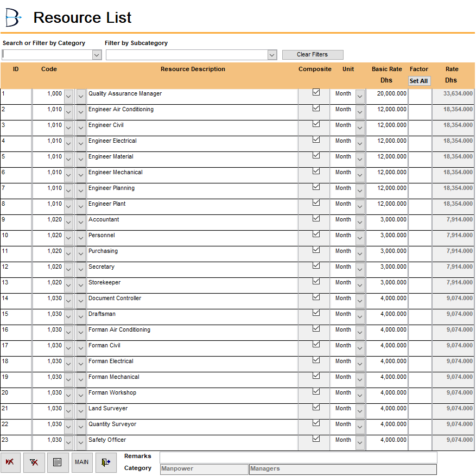Click the Clear Filters button
Screen dimensions: 476x476
pyautogui.click(x=313, y=55)
